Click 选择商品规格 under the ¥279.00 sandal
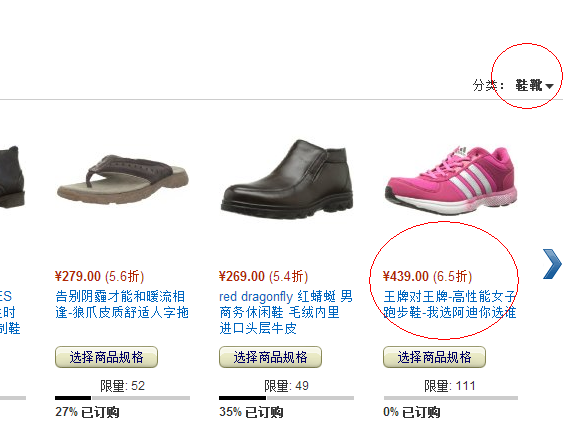Viewport: 563px width, 422px height. 106,357
